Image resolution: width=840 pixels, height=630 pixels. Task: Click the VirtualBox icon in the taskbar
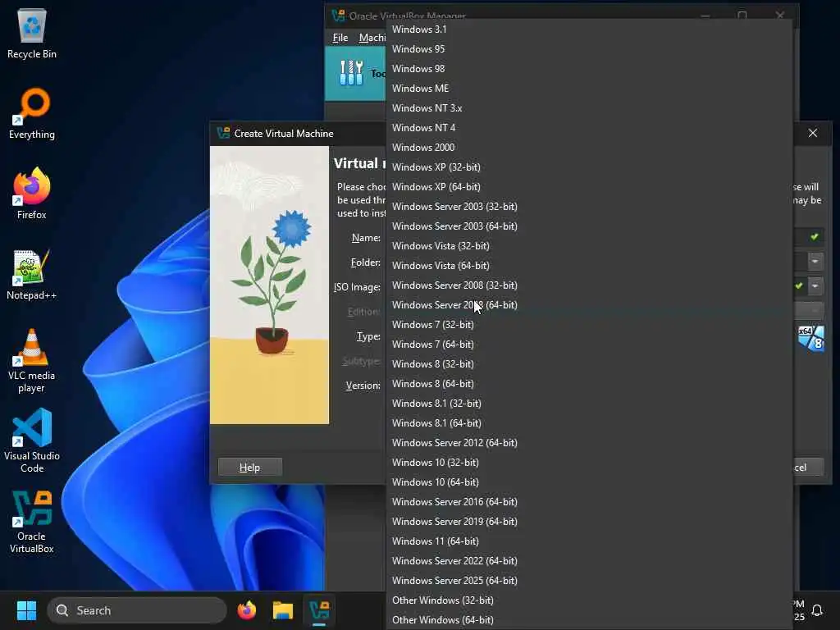tap(319, 610)
